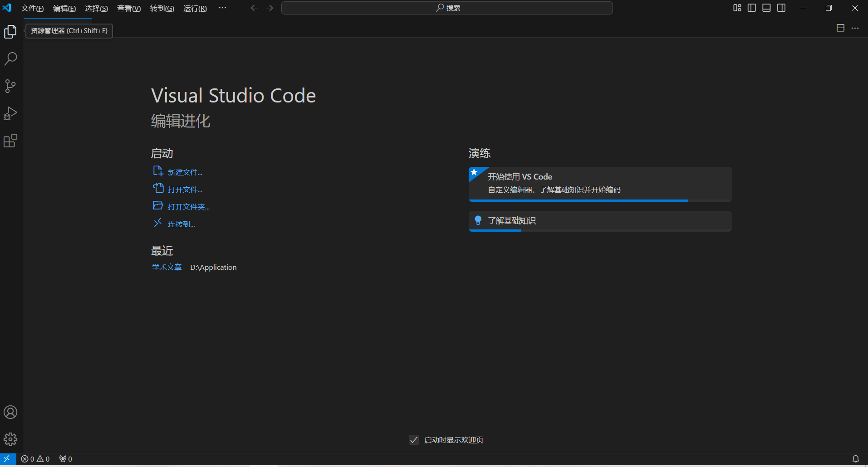Open editor more actions ellipsis
Image resolution: width=868 pixels, height=467 pixels.
(855, 28)
